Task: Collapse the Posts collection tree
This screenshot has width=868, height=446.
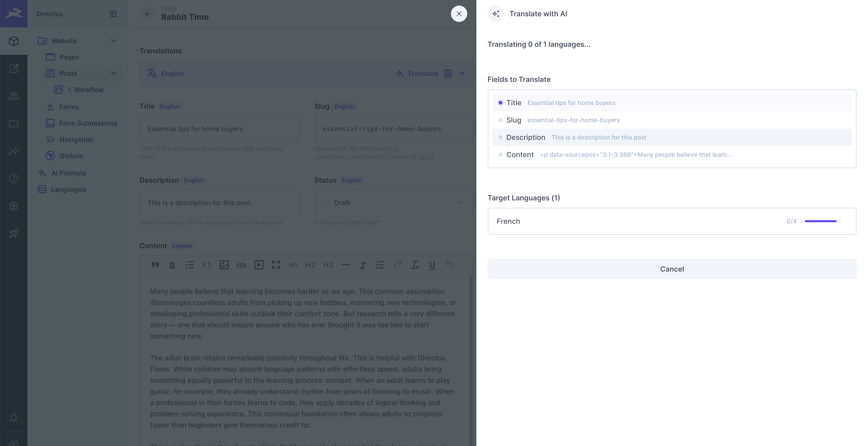Action: 114,73
